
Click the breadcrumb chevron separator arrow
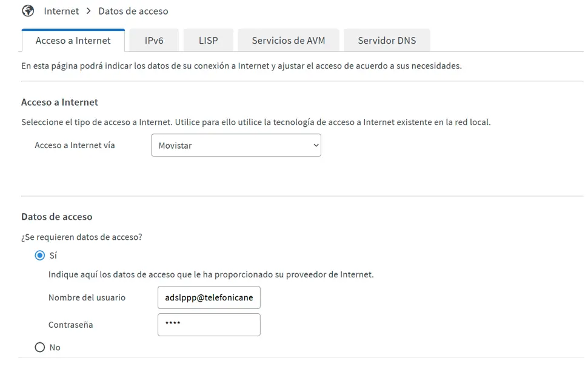pos(89,11)
